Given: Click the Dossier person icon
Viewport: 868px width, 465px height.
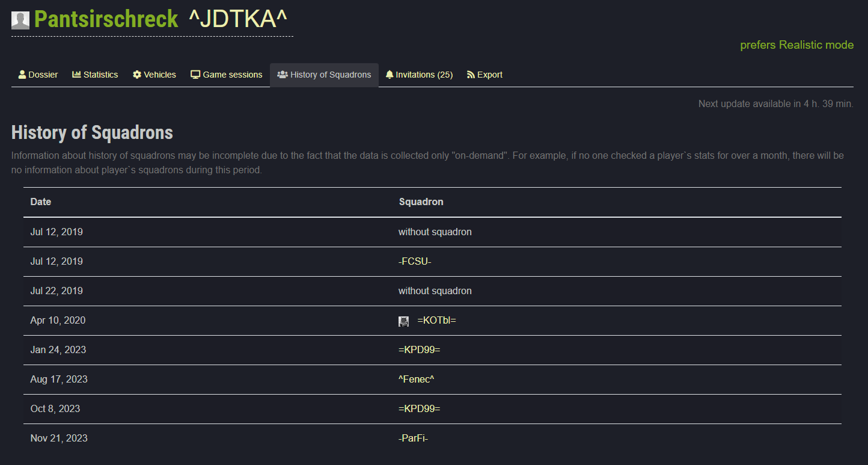Looking at the screenshot, I should coord(22,75).
